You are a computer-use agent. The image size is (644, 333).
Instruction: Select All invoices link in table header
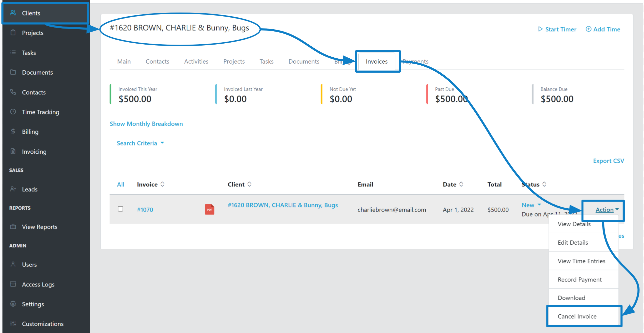click(x=121, y=185)
